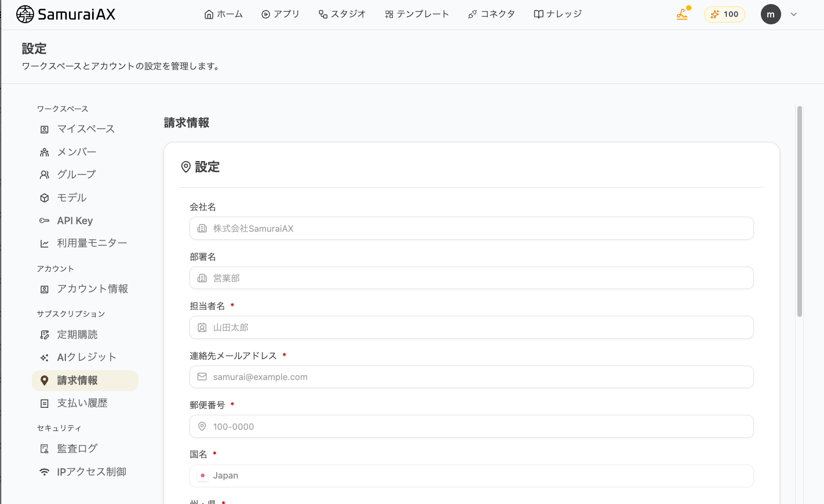This screenshot has height=504, width=824.
Task: Open the アプリ navigation item
Action: (280, 14)
